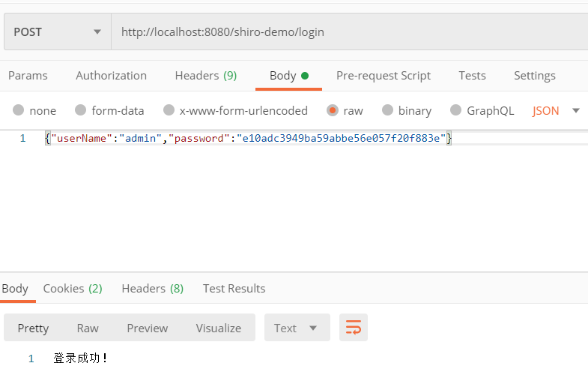Screen dimensions: 588x384
Task: Go to request Headers (9) tab
Action: click(205, 75)
